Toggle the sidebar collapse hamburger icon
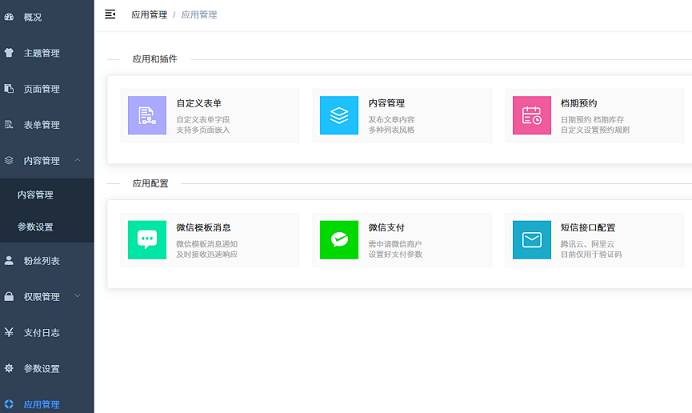692x413 pixels. point(110,14)
